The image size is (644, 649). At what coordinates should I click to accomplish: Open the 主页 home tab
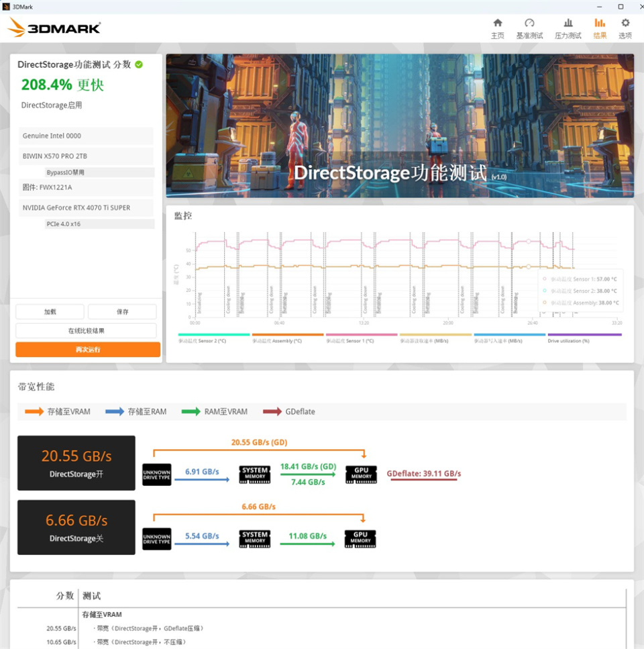(498, 29)
